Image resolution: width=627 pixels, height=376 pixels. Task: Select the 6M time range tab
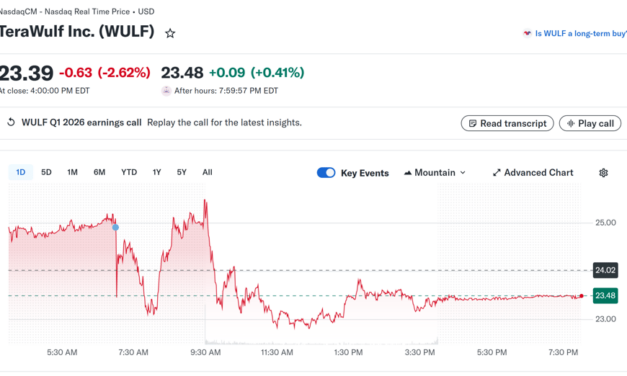coord(99,172)
